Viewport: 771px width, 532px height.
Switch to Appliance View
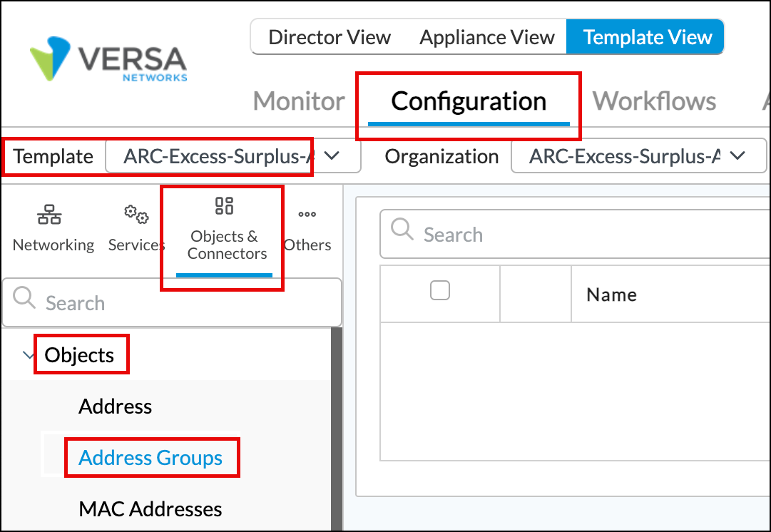[487, 37]
